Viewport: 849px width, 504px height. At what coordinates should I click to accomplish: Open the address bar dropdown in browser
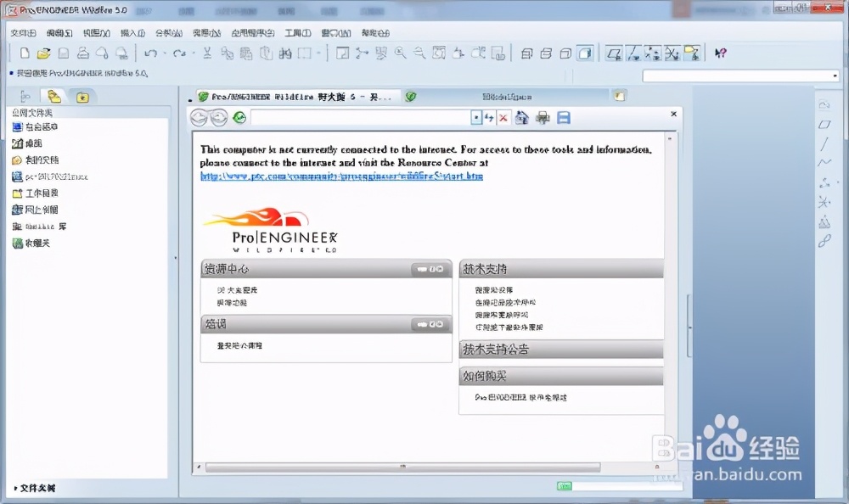pos(476,116)
